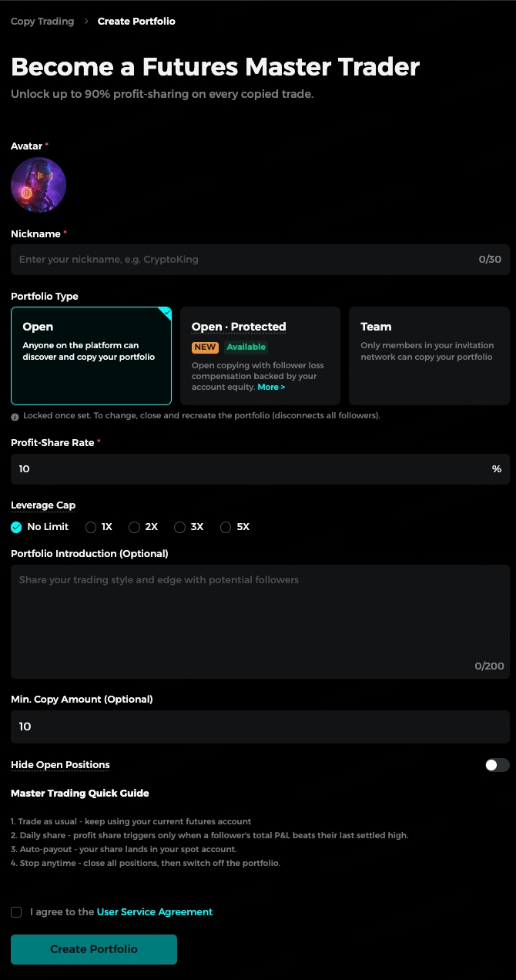Click the Create Portfolio button
The height and width of the screenshot is (980, 516).
coord(94,949)
